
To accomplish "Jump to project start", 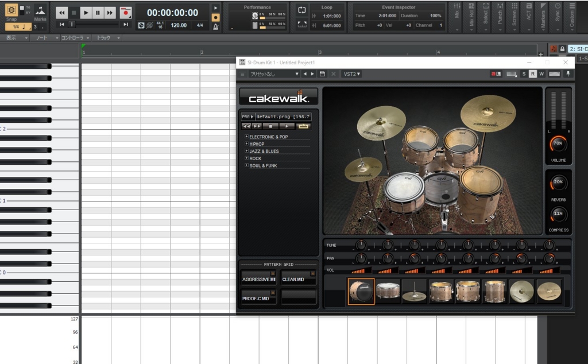I will tap(62, 24).
